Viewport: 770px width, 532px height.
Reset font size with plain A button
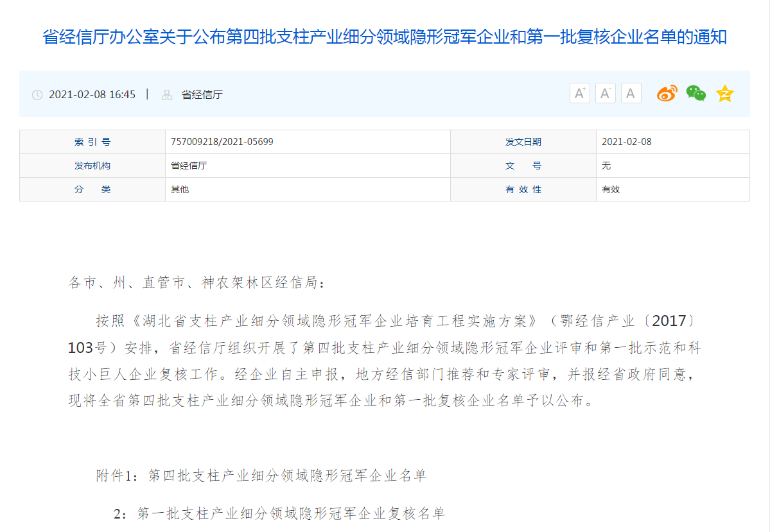[631, 94]
